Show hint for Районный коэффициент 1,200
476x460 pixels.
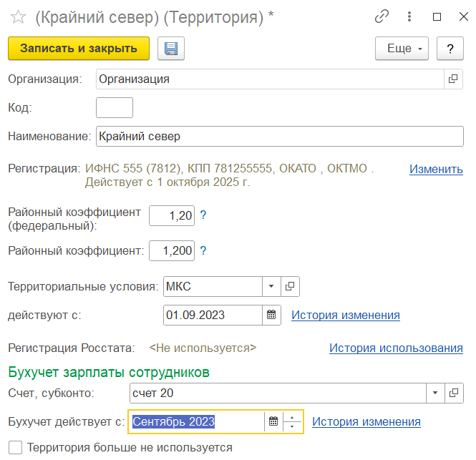pyautogui.click(x=203, y=250)
